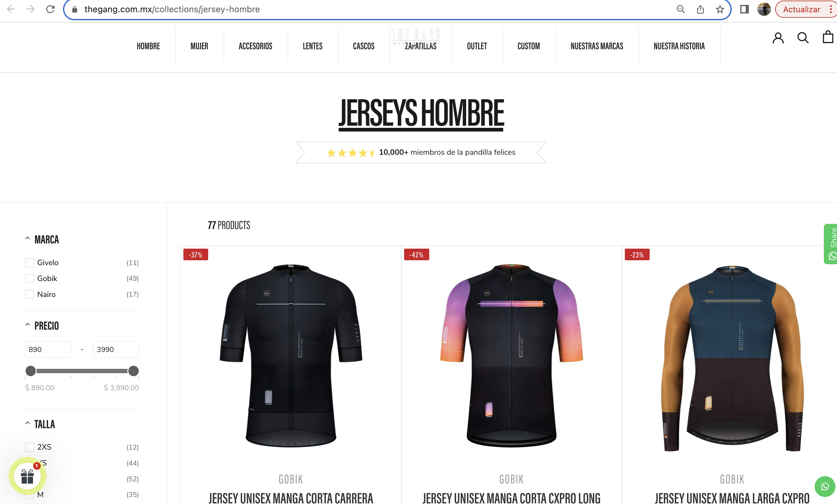Click the minimum price slider handle
The width and height of the screenshot is (837, 504).
pyautogui.click(x=31, y=371)
